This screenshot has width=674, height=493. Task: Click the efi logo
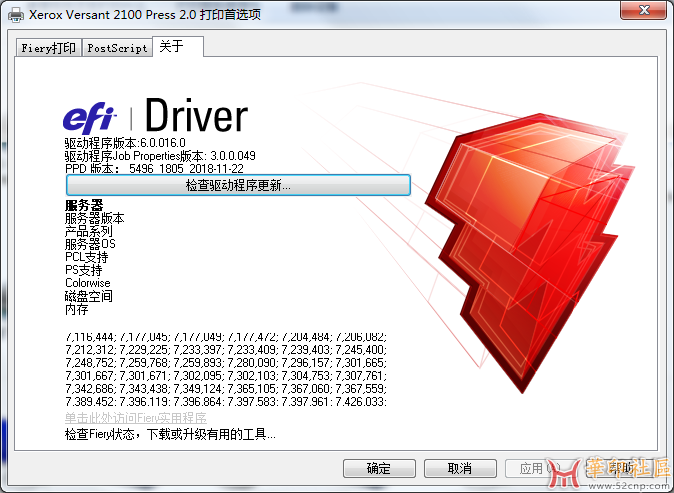point(89,117)
